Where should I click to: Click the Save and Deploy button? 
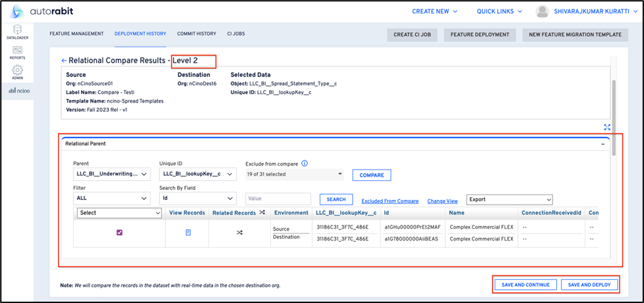point(589,285)
